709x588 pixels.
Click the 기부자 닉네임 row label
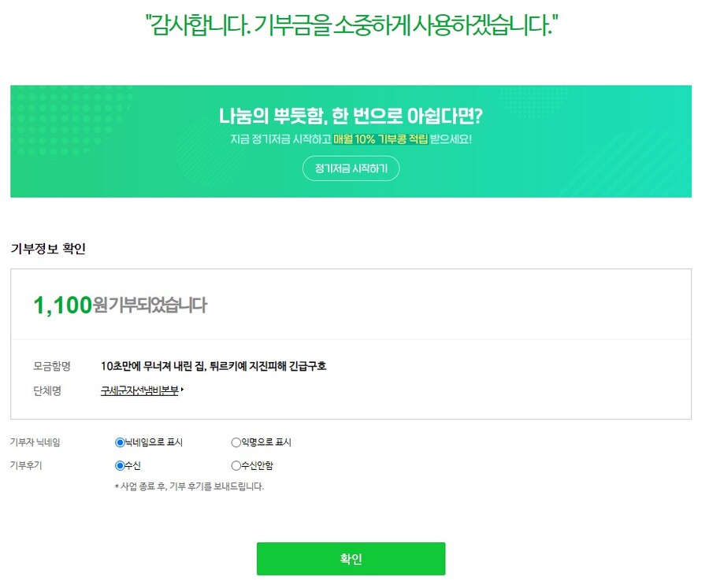[35, 442]
